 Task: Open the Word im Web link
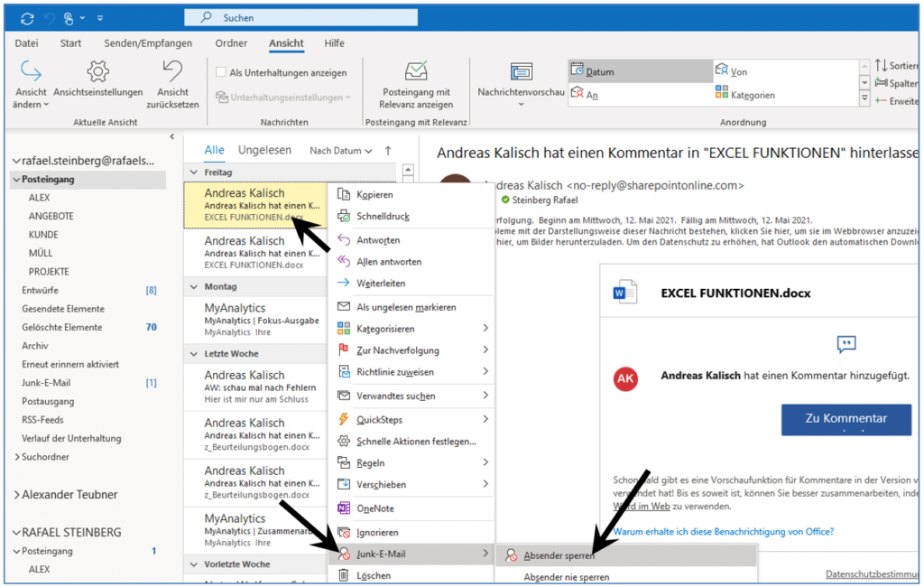pos(642,507)
